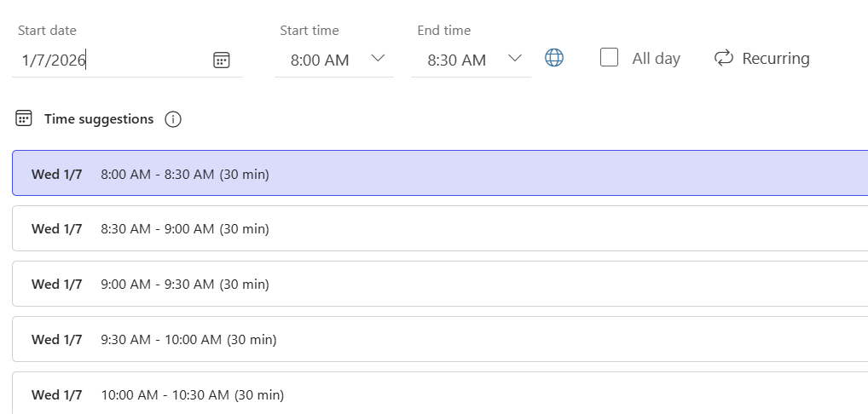Click the info icon beside Time suggestions

tap(173, 119)
